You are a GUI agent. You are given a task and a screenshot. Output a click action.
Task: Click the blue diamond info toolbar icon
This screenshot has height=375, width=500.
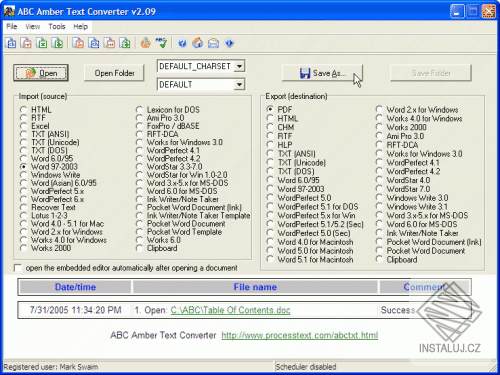[229, 43]
